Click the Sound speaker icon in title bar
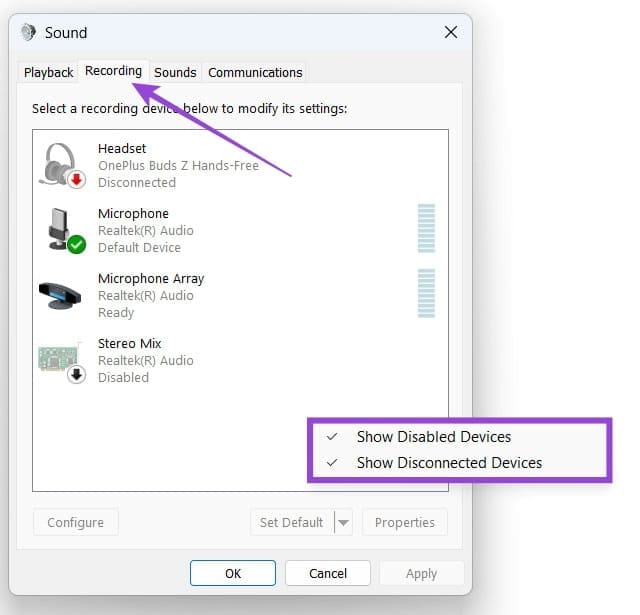This screenshot has height=615, width=640. [30, 33]
